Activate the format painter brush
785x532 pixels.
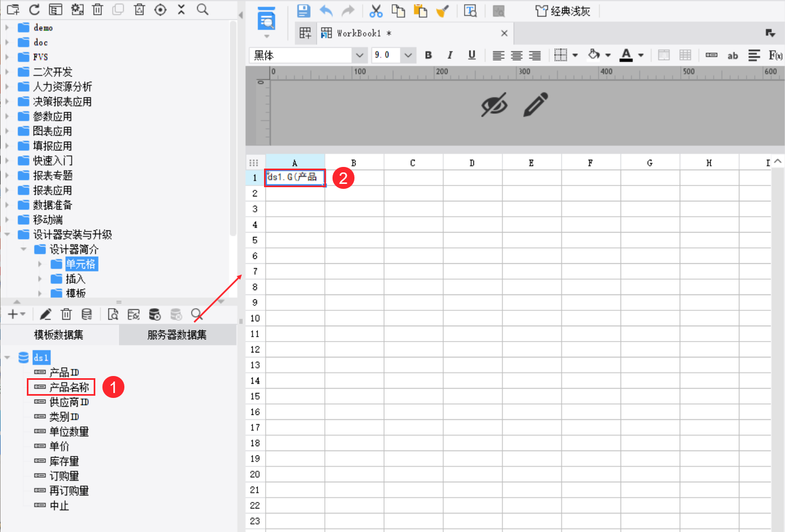(443, 10)
